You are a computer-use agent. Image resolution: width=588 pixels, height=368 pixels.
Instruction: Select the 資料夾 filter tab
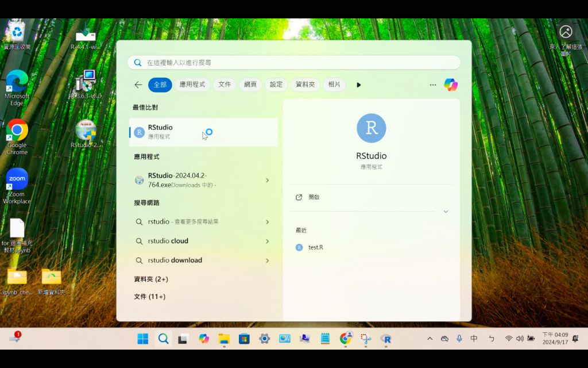pos(305,85)
